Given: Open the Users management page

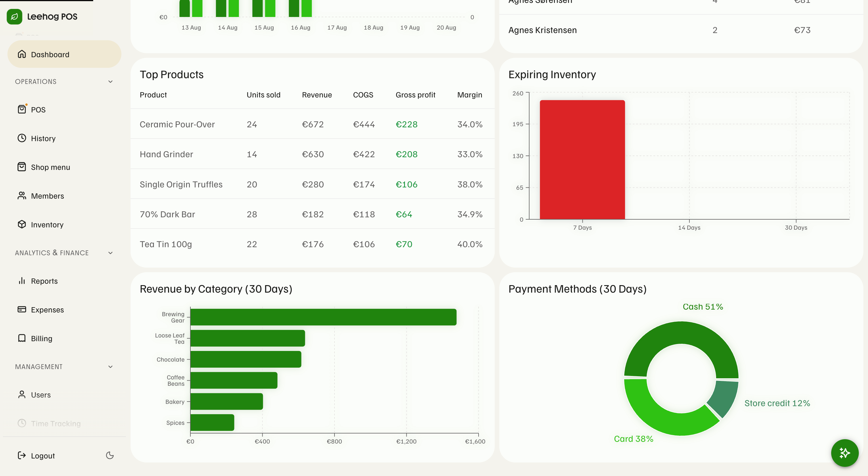Looking at the screenshot, I should click(64, 394).
